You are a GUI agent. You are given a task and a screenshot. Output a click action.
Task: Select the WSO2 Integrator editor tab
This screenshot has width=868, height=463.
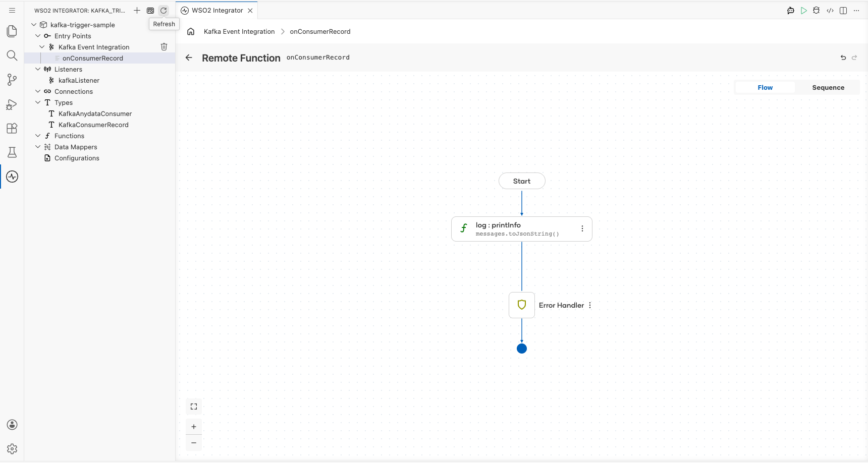coord(217,10)
